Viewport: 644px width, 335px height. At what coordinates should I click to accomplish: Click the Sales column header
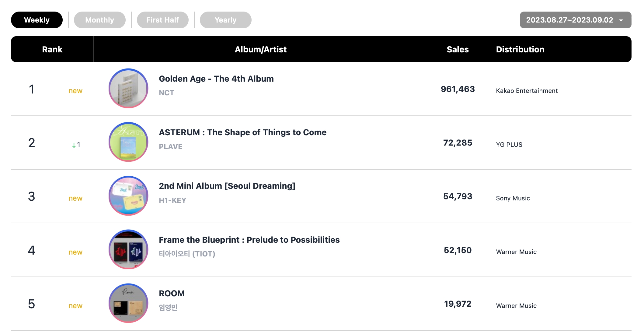coord(457,49)
